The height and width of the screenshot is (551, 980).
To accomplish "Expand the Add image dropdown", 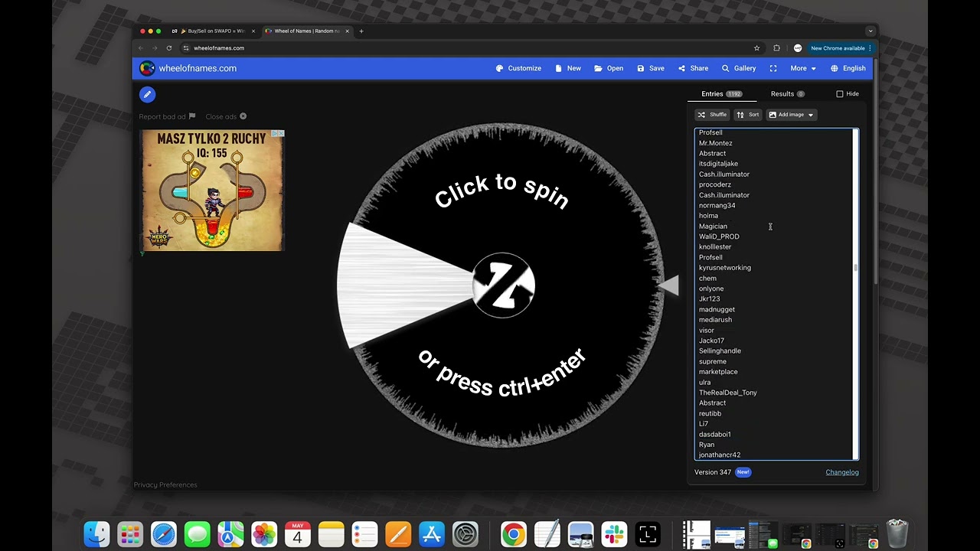I will click(x=792, y=115).
